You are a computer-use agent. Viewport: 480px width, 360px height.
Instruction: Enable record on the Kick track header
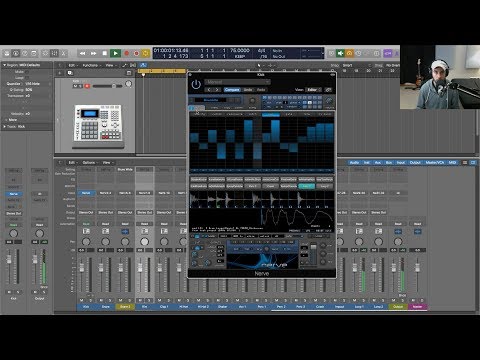[x=87, y=86]
